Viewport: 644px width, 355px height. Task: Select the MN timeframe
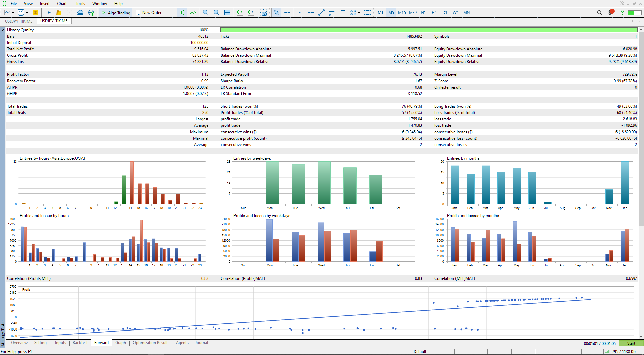[x=466, y=13]
